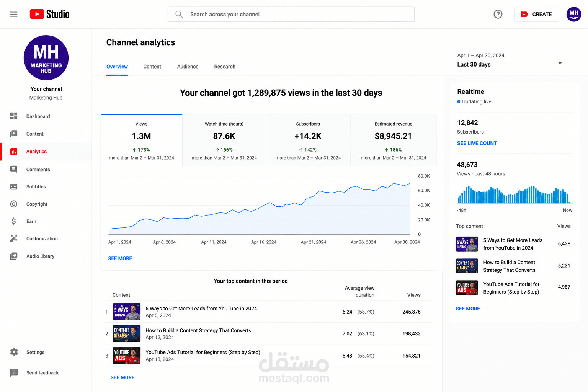Click the Copyright sidebar icon
This screenshot has width=588, height=392.
[x=14, y=204]
